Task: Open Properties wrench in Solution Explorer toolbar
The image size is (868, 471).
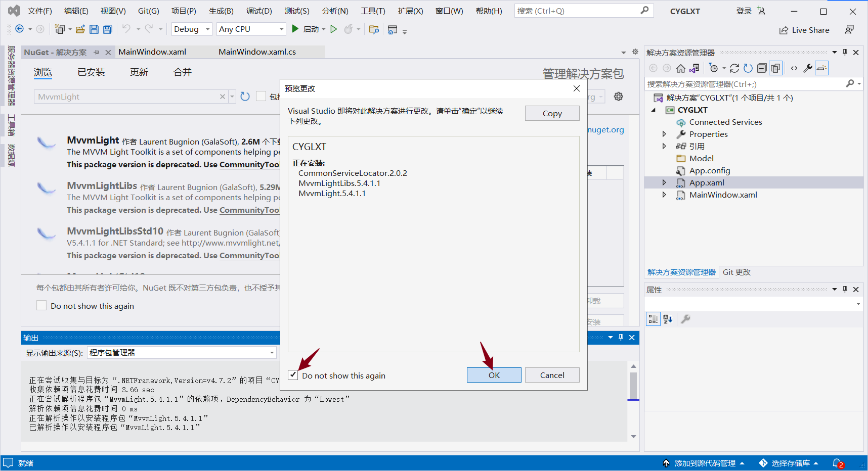Action: [x=808, y=68]
